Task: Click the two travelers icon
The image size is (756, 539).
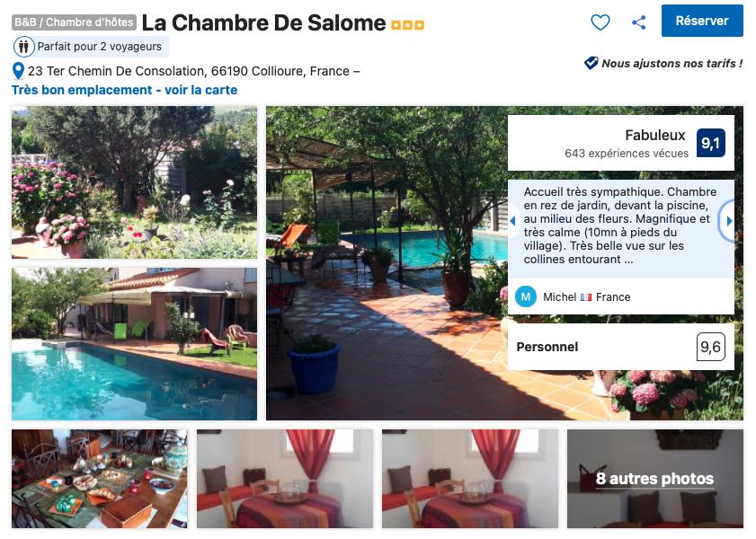Action: [x=23, y=47]
